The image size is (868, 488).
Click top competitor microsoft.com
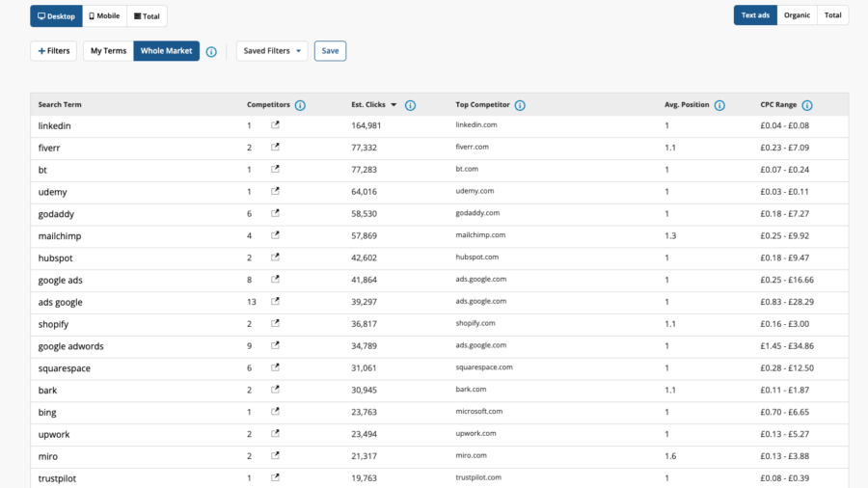click(x=478, y=411)
